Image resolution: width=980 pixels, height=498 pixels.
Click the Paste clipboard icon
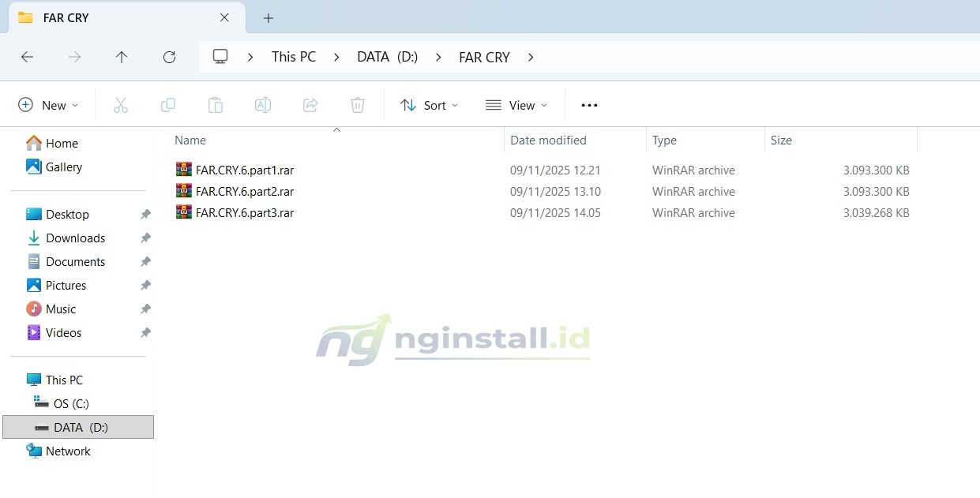pyautogui.click(x=215, y=105)
